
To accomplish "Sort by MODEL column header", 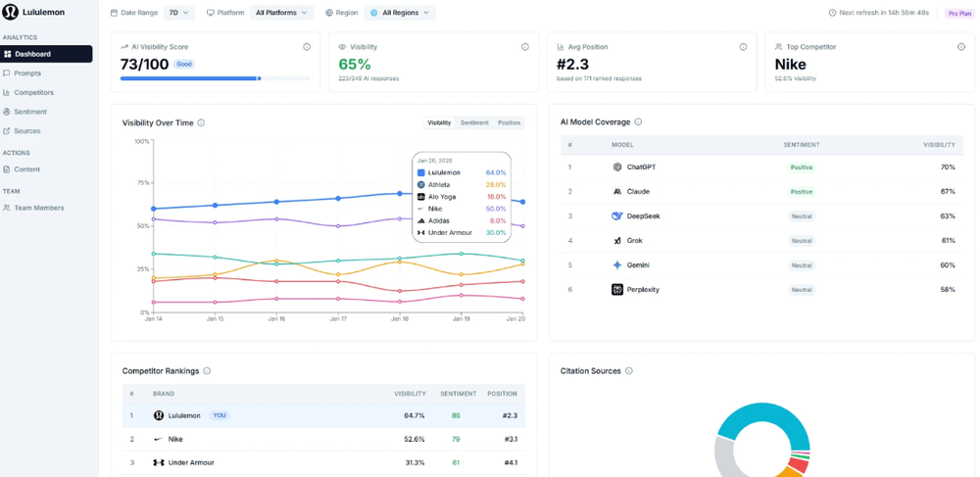I will pyautogui.click(x=622, y=145).
